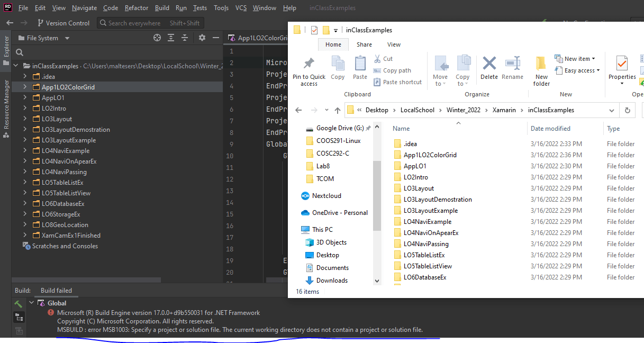Click Copy path in the ribbon
The width and height of the screenshot is (644, 343).
tap(392, 70)
